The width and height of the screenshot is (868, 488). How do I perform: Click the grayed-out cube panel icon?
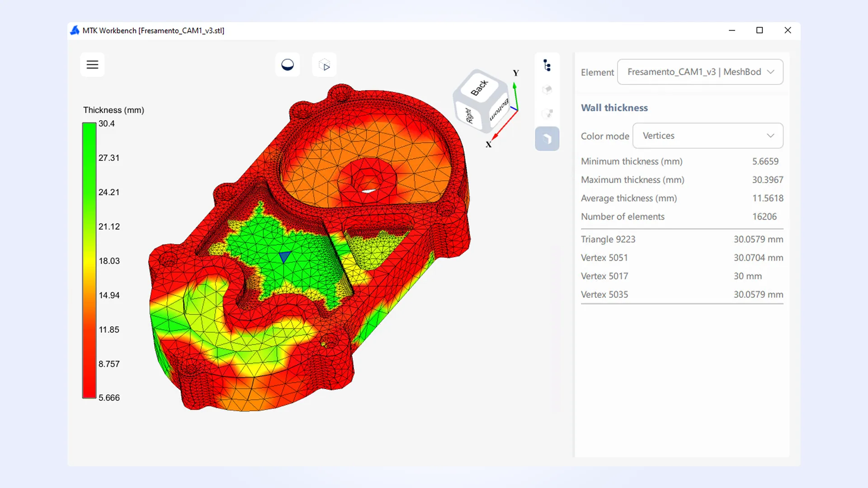tap(547, 89)
